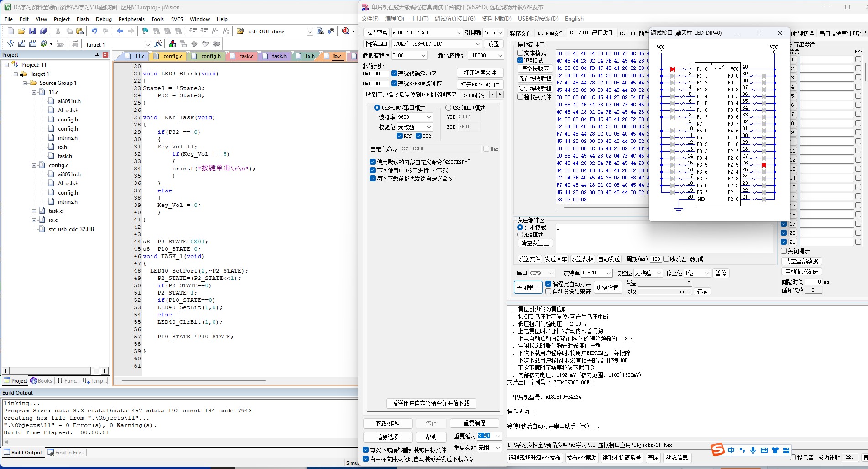868x469 pixels.
Task: Switch to the EEPROM文件 tab
Action: click(551, 33)
